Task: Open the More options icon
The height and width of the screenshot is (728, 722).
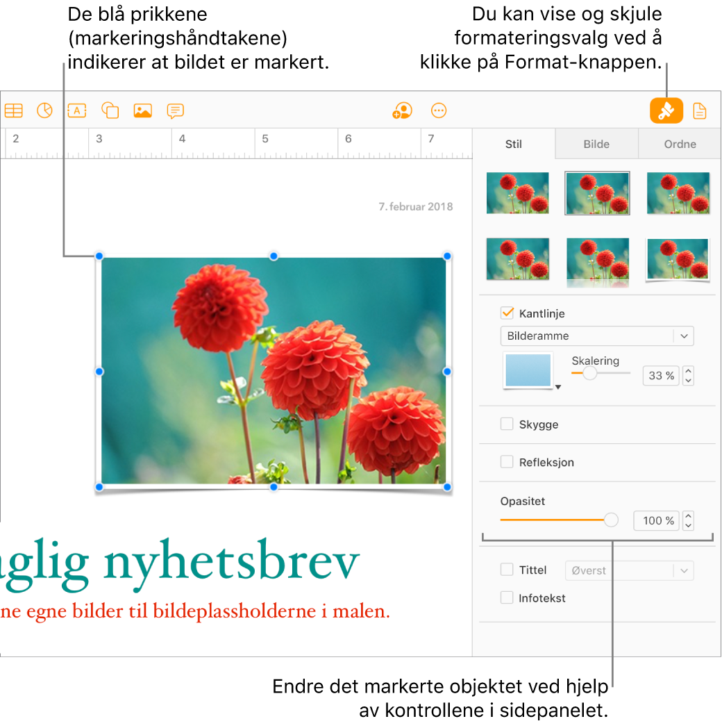Action: pyautogui.click(x=439, y=110)
